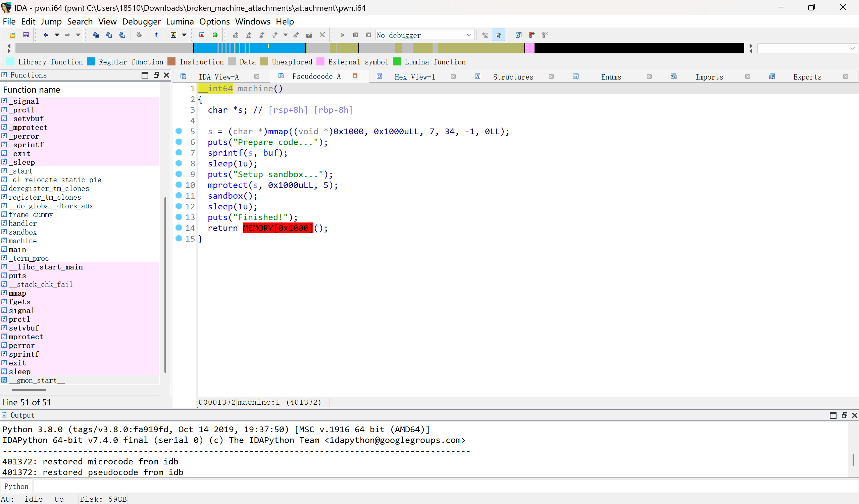Toggle breakpoint dot on line 7

coord(179,153)
